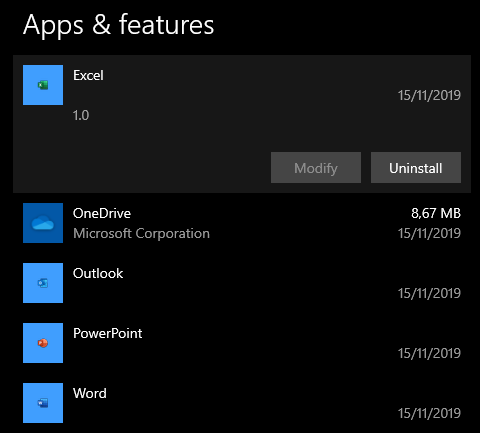Select the PowerPoint entry in list

(242, 343)
